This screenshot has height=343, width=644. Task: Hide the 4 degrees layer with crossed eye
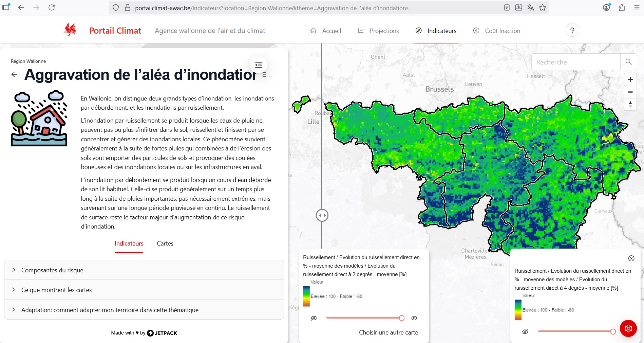pyautogui.click(x=525, y=332)
